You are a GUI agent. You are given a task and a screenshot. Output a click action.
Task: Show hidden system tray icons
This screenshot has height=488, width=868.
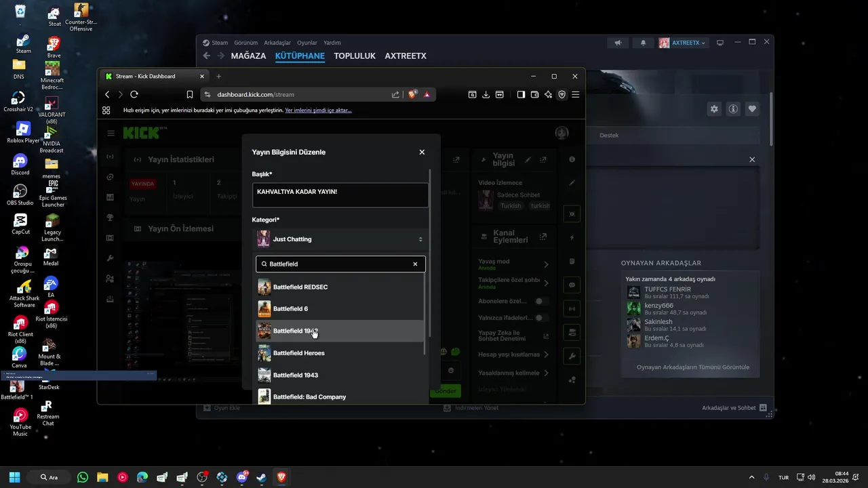click(x=751, y=477)
